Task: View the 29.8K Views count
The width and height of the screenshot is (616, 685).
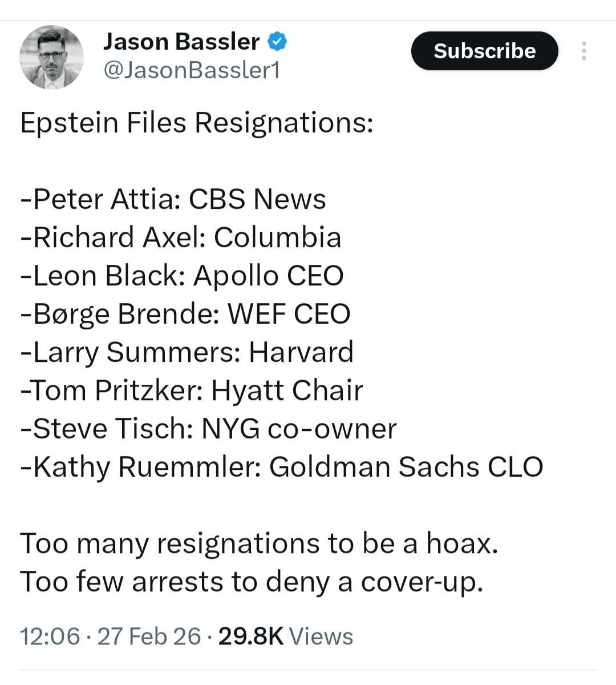Action: click(285, 636)
